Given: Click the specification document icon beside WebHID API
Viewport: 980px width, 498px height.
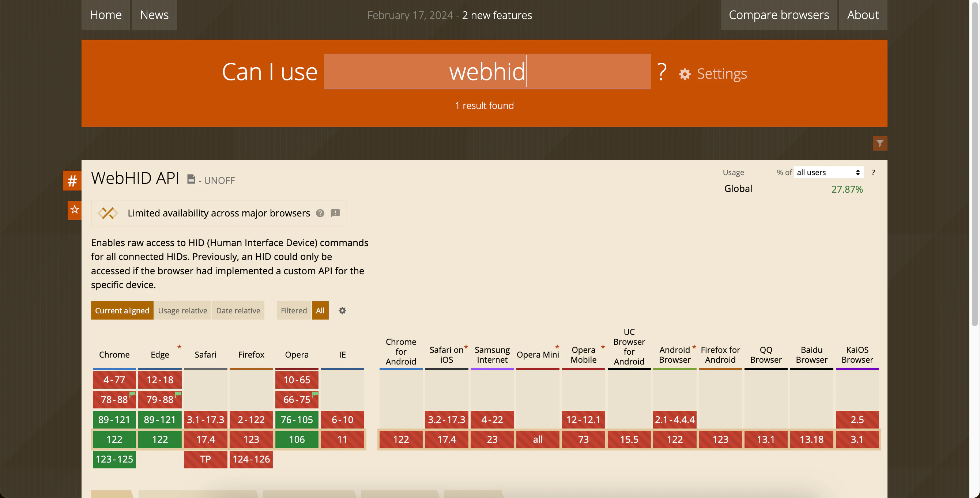Looking at the screenshot, I should point(191,179).
